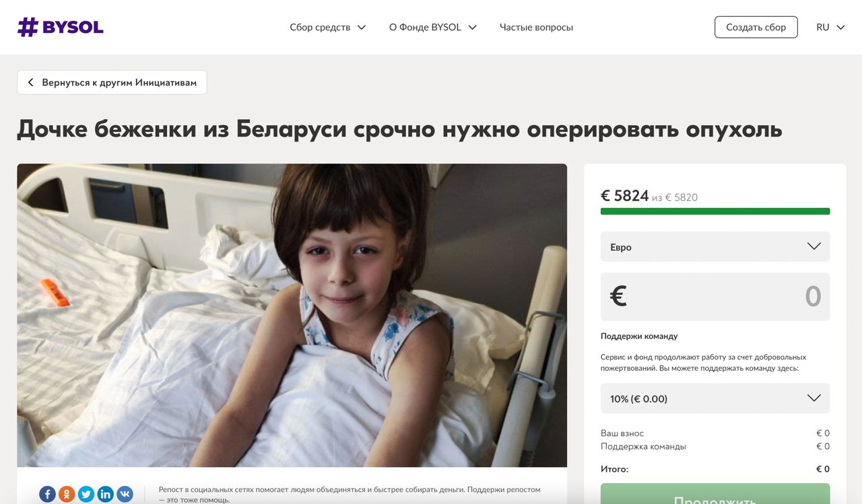Image resolution: width=862 pixels, height=504 pixels.
Task: Open the RU language selector
Action: (x=830, y=27)
